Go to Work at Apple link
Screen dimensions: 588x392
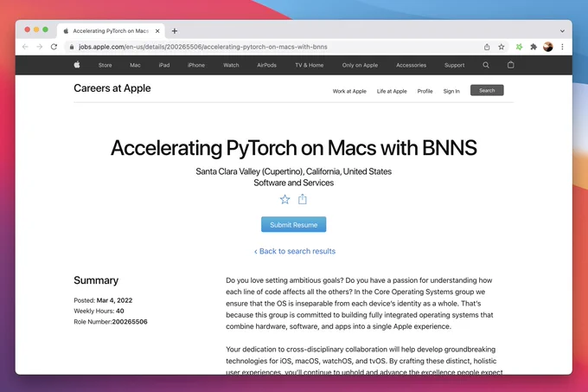(349, 91)
